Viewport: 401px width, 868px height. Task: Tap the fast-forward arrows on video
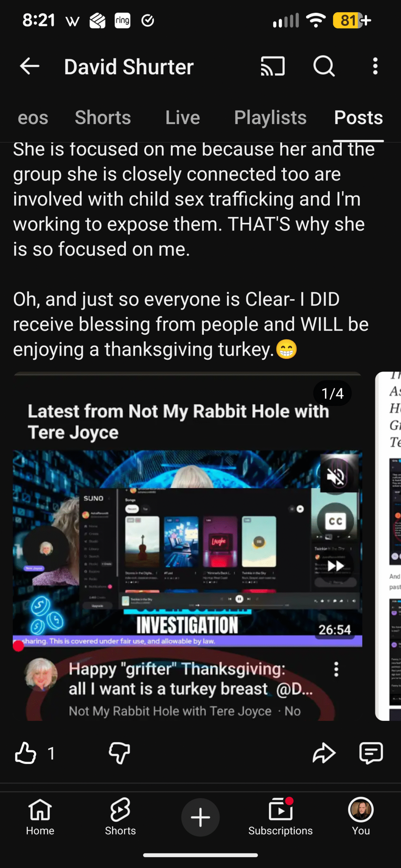pos(336,566)
